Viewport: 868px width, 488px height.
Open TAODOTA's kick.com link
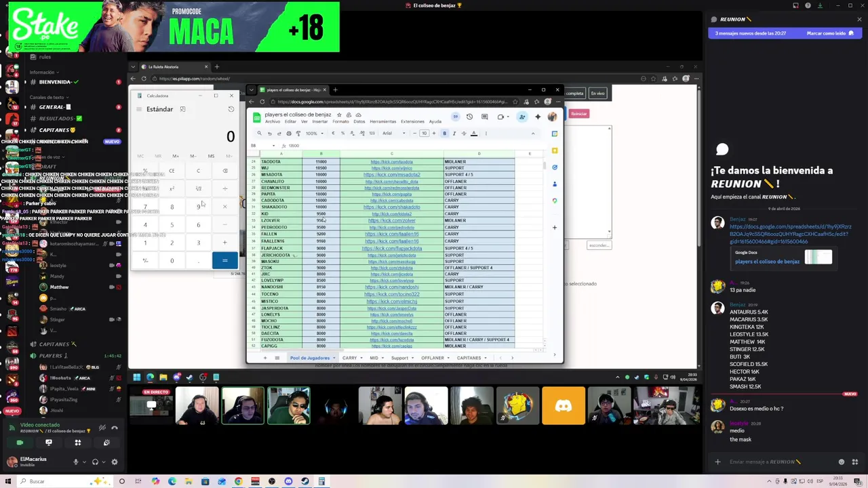[x=391, y=162]
